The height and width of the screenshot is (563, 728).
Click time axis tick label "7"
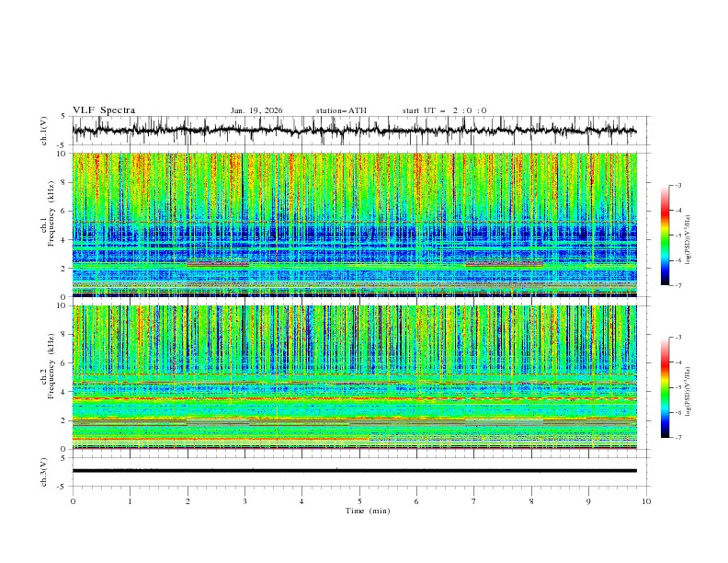(x=474, y=501)
